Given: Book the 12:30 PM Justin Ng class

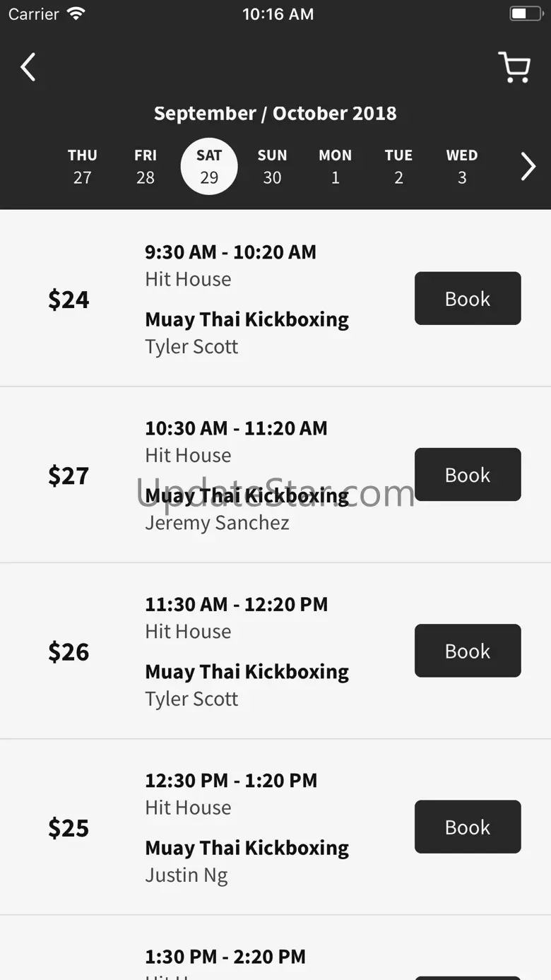Looking at the screenshot, I should [x=468, y=827].
